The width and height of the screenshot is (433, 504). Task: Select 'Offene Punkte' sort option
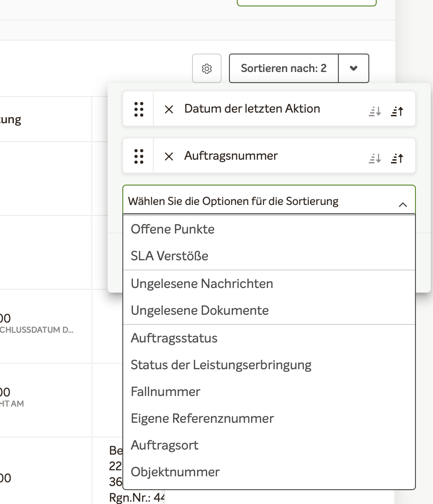click(269, 229)
